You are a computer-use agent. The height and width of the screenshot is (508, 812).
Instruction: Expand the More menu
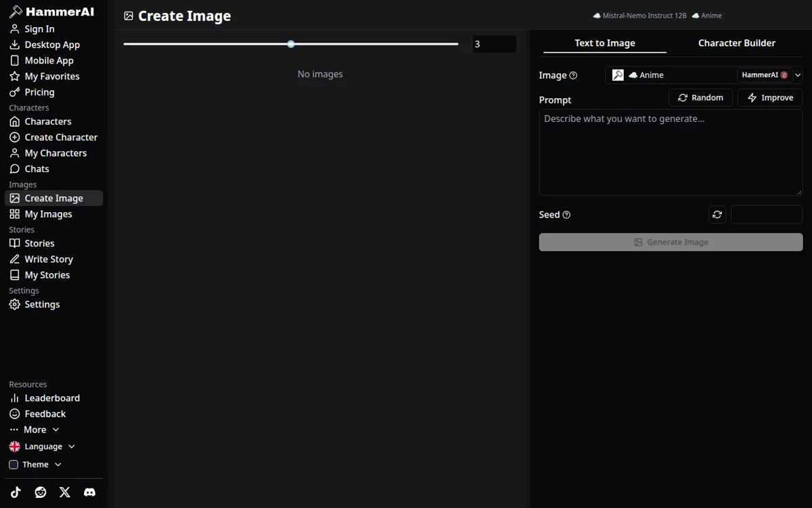click(35, 429)
